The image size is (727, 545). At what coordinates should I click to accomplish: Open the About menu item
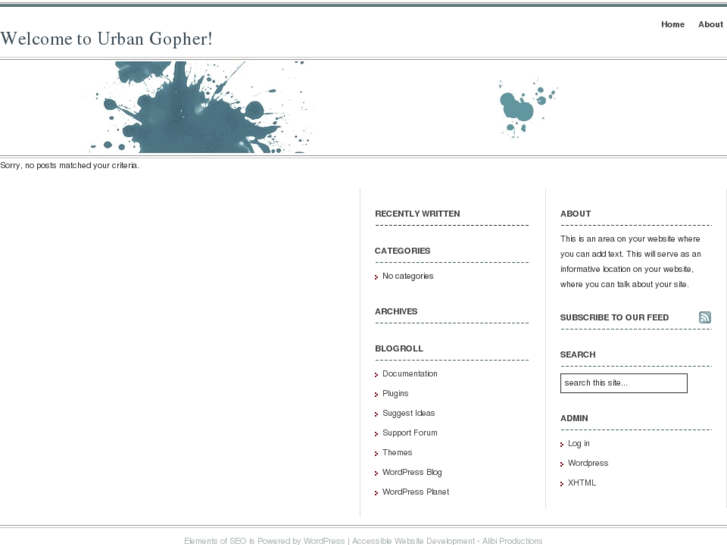[710, 24]
